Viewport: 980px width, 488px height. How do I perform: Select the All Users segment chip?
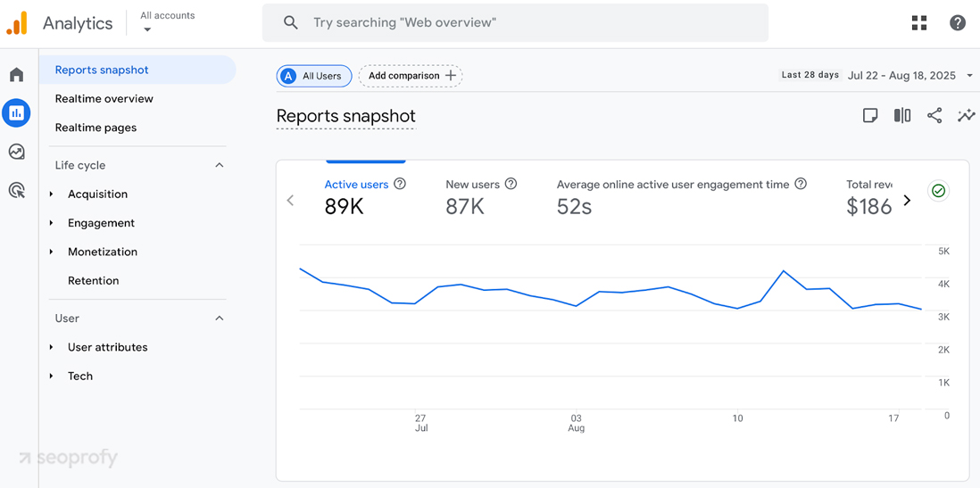(x=313, y=76)
